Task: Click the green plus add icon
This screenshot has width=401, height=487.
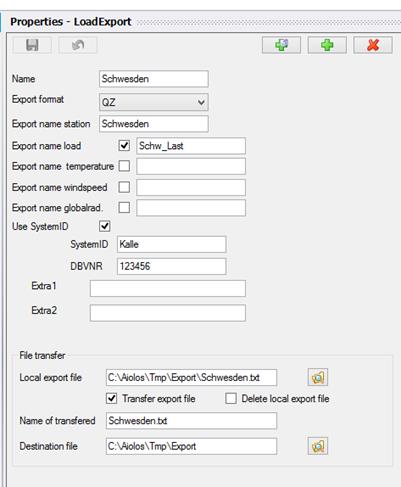Action: (327, 45)
